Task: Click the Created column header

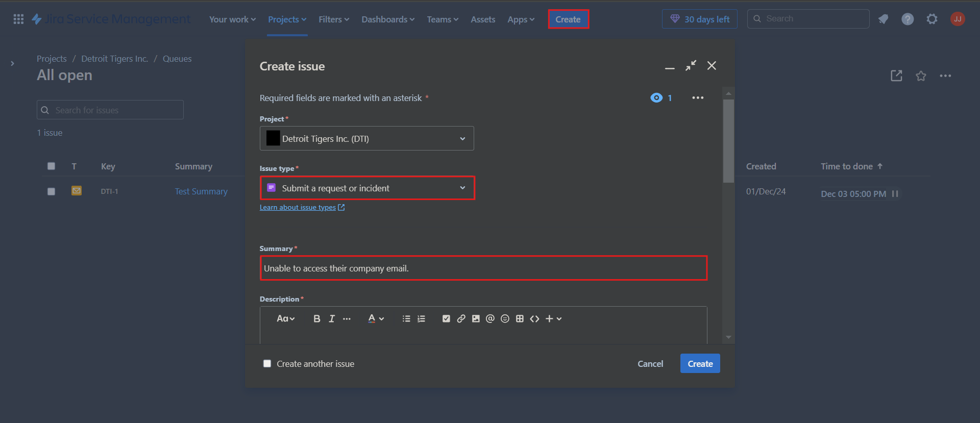Action: tap(761, 166)
